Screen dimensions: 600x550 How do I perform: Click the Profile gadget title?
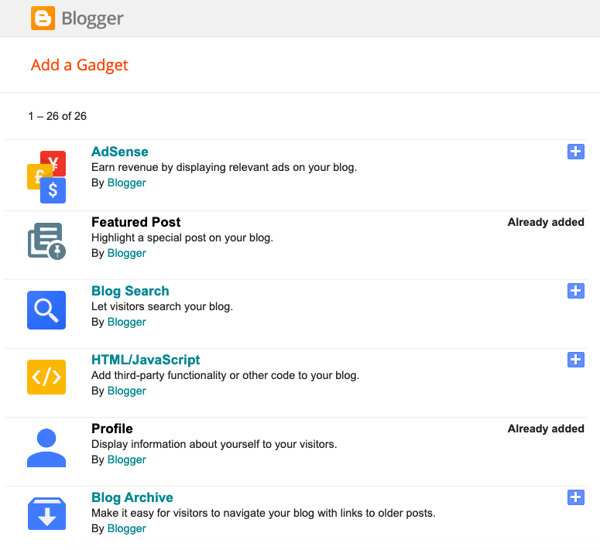tap(112, 429)
